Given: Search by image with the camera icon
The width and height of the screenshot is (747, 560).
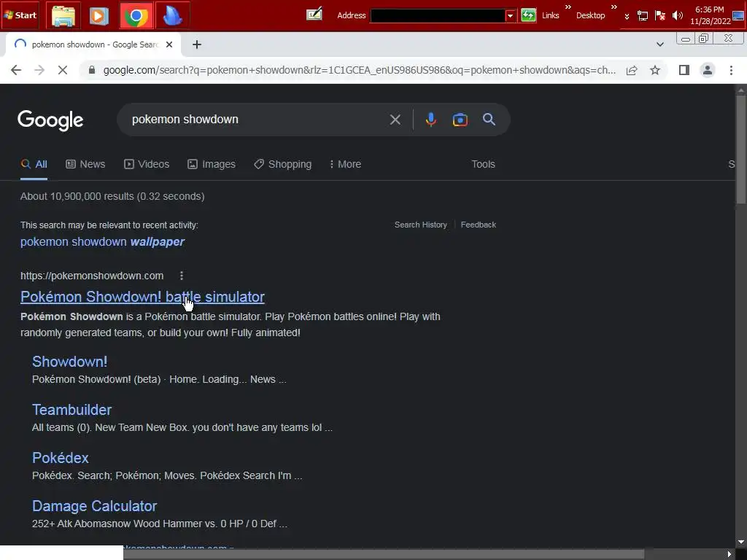Looking at the screenshot, I should point(460,120).
